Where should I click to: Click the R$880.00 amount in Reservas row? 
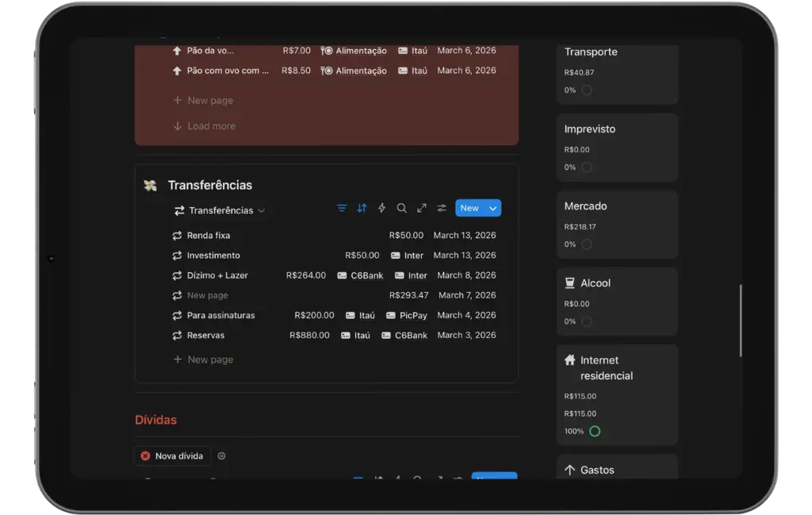(x=309, y=336)
